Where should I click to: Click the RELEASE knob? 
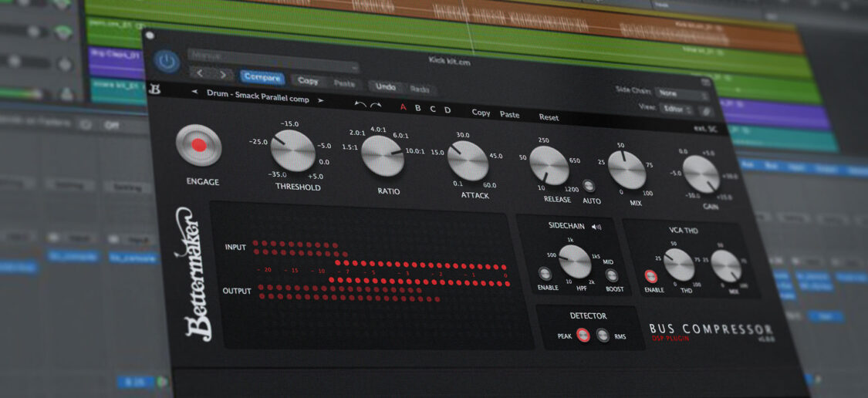coord(549,166)
